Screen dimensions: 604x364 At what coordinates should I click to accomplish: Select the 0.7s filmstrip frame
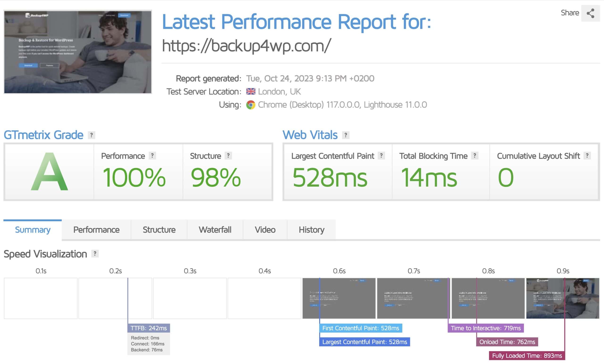click(414, 298)
